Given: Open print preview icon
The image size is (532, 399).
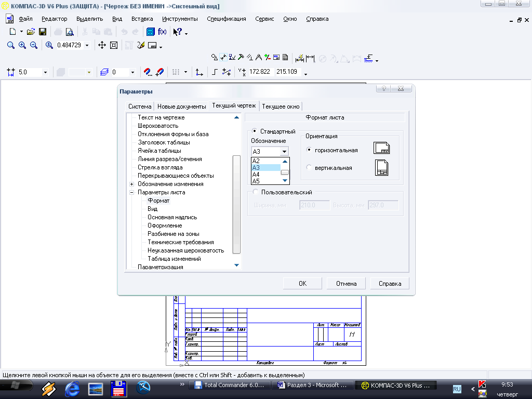Looking at the screenshot, I should coord(70,32).
